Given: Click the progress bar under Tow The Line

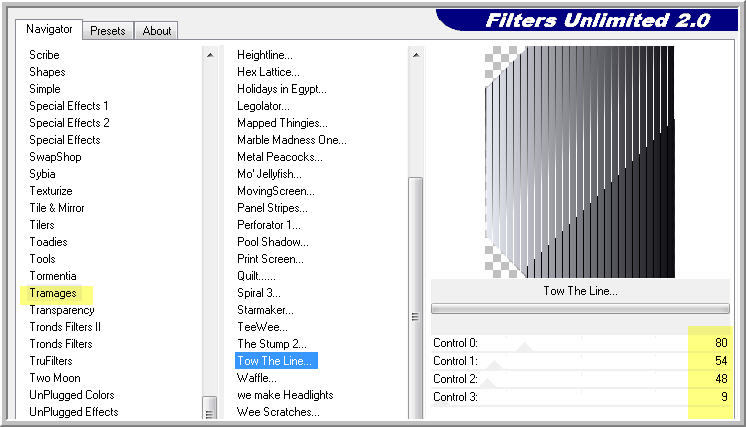Looking at the screenshot, I should coord(580,309).
